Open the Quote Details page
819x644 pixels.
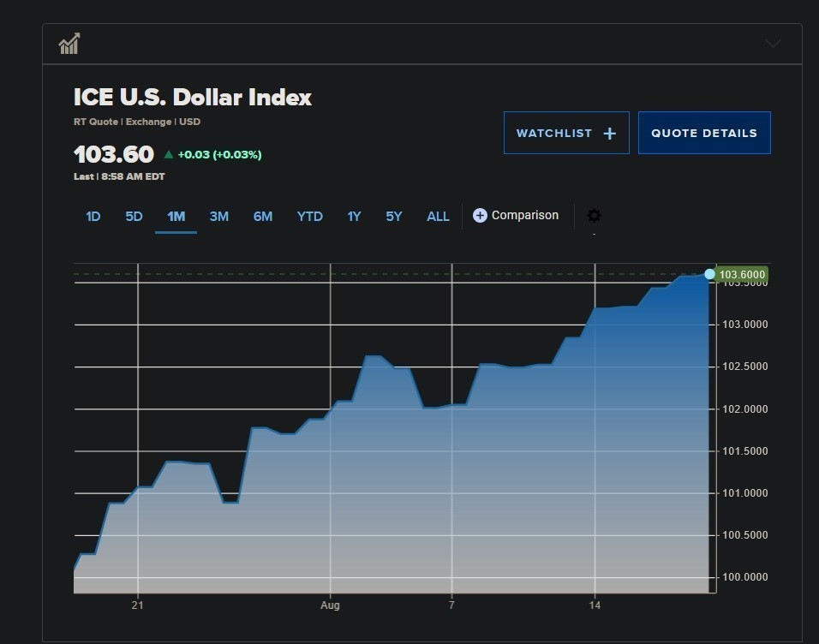point(704,134)
